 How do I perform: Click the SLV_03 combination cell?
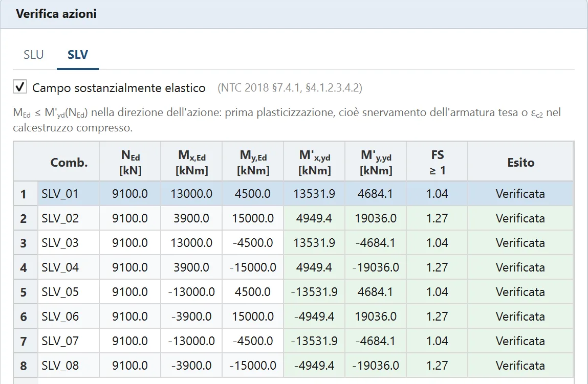pos(69,243)
